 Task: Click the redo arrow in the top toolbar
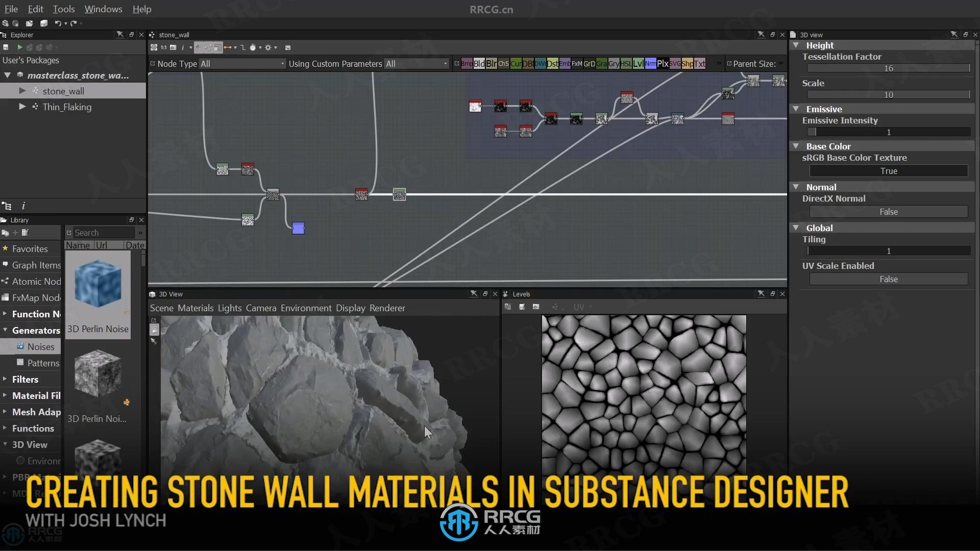(73, 23)
